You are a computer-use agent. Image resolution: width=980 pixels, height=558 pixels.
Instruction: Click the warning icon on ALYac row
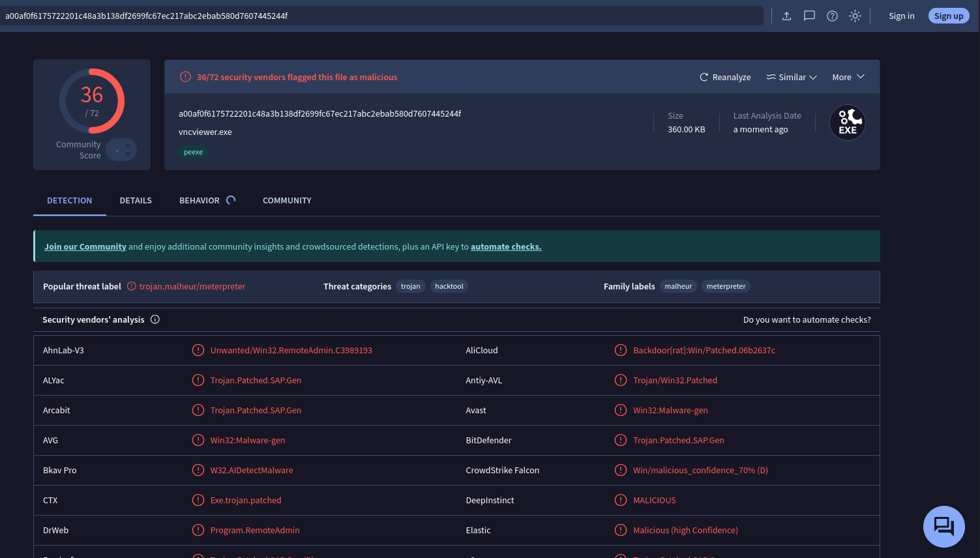[198, 380]
